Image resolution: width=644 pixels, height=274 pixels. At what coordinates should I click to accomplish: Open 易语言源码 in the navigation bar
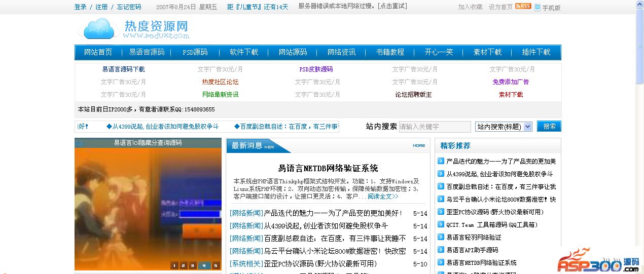tap(147, 52)
